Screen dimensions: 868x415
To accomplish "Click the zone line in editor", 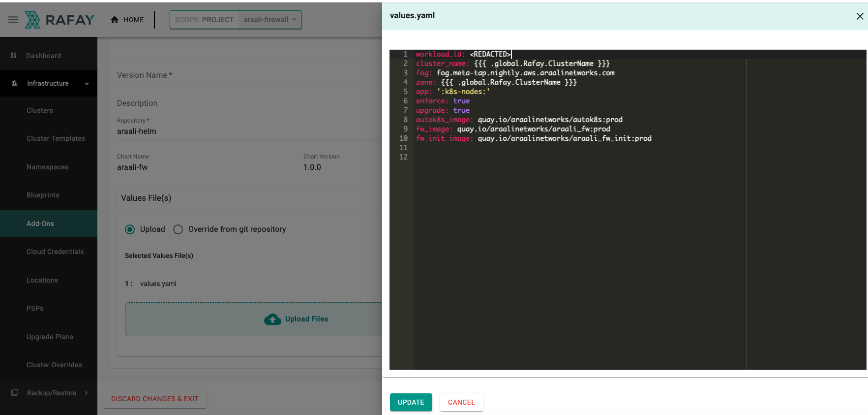I will pos(496,82).
